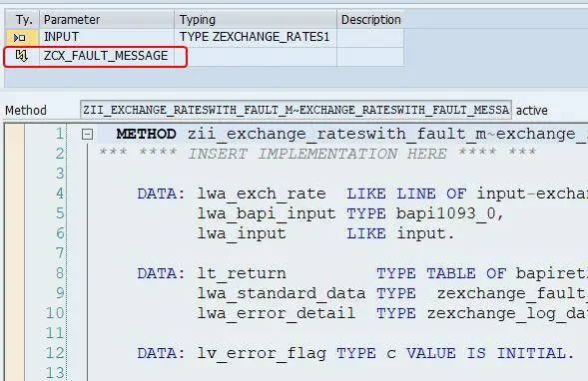Click the Method field label
This screenshot has width=588, height=381.
[26, 110]
